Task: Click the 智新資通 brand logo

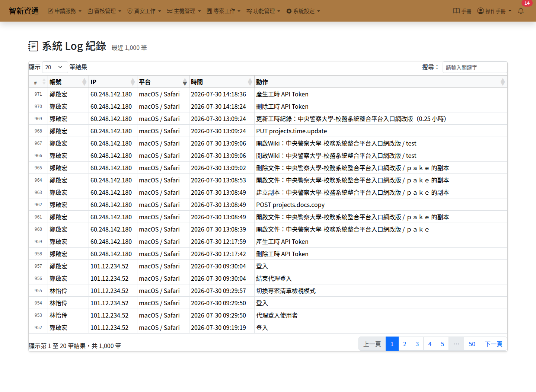Action: [x=24, y=11]
